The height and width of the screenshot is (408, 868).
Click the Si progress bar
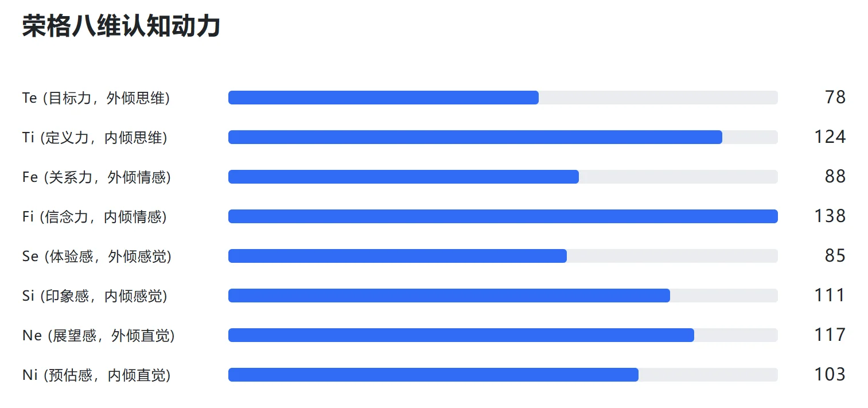(503, 296)
